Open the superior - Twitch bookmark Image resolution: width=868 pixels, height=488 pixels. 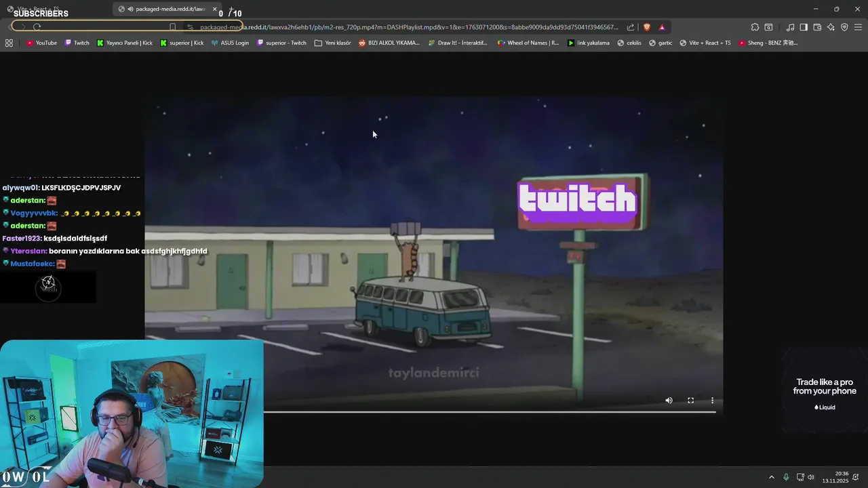pos(281,43)
